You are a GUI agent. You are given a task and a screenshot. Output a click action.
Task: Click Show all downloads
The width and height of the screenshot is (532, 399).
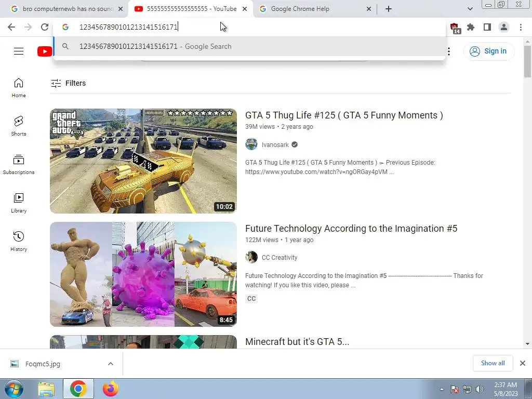tap(493, 363)
